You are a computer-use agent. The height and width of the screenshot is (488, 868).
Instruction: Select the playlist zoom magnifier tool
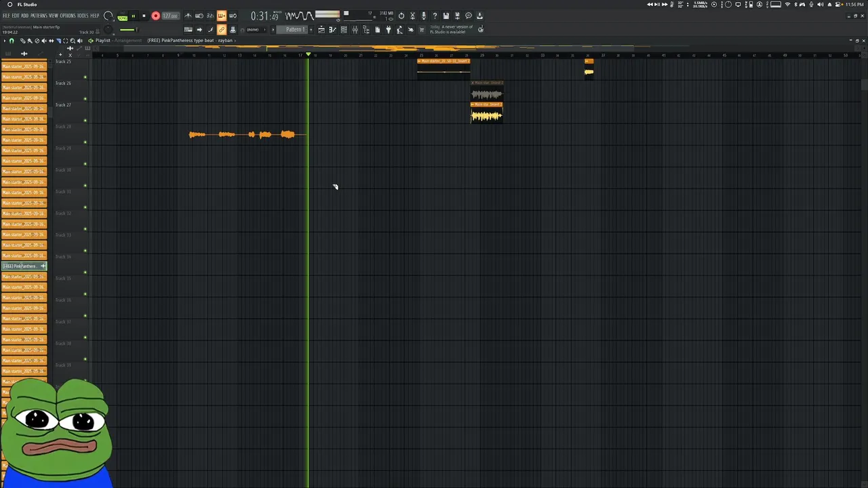click(x=73, y=41)
